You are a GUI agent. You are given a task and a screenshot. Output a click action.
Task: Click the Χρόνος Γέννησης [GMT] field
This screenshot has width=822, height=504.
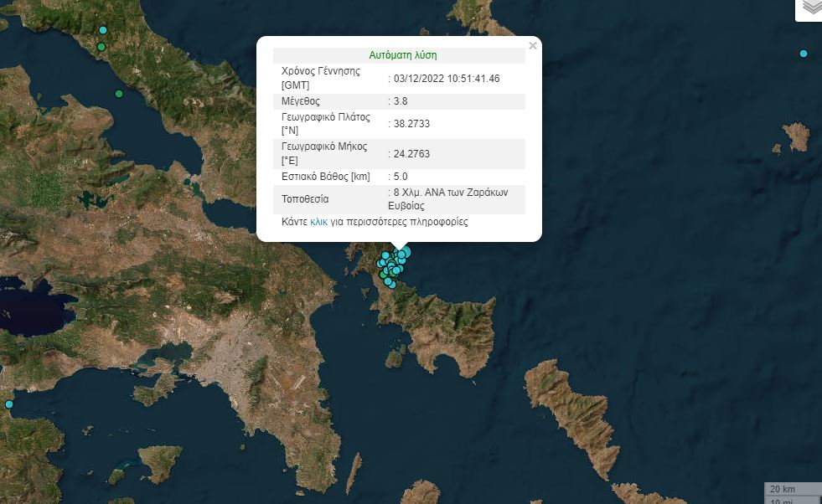click(321, 77)
